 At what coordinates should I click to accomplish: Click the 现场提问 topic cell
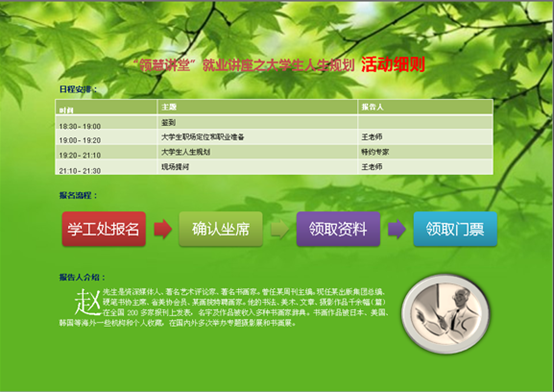pos(257,167)
